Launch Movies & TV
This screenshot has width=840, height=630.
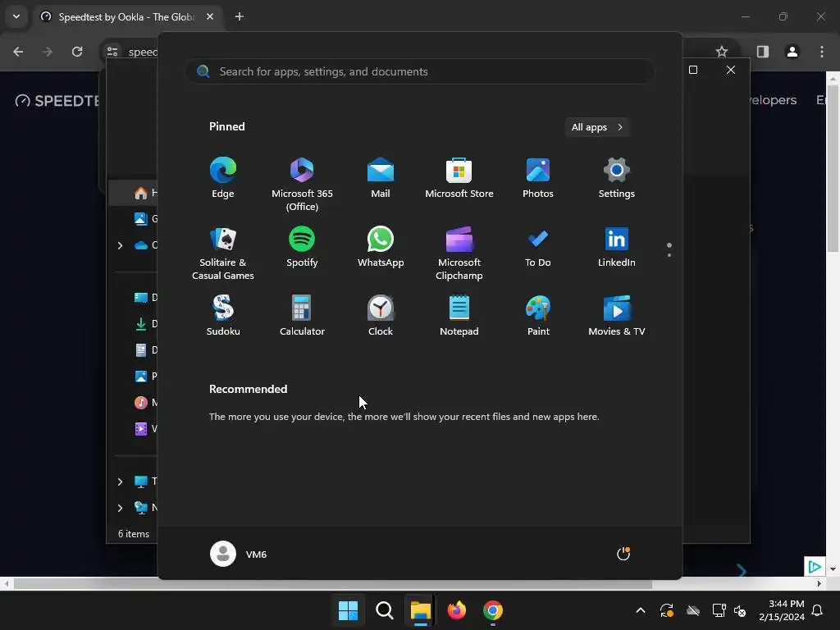(x=617, y=316)
